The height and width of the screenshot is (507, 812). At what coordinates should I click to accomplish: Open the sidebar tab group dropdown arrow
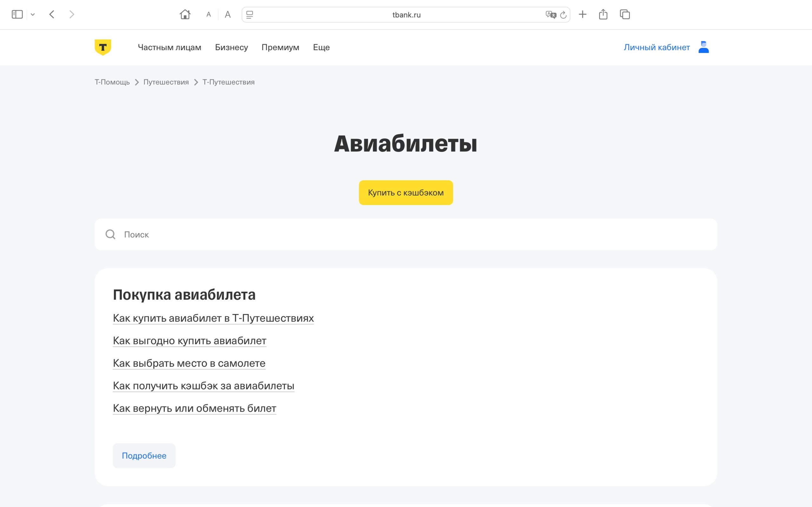point(33,15)
